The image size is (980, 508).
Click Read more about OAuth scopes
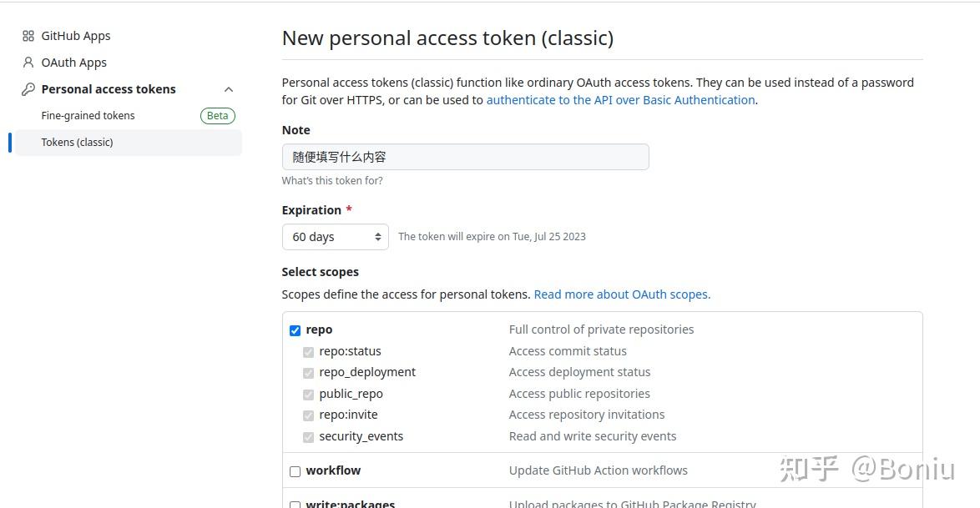click(x=621, y=294)
